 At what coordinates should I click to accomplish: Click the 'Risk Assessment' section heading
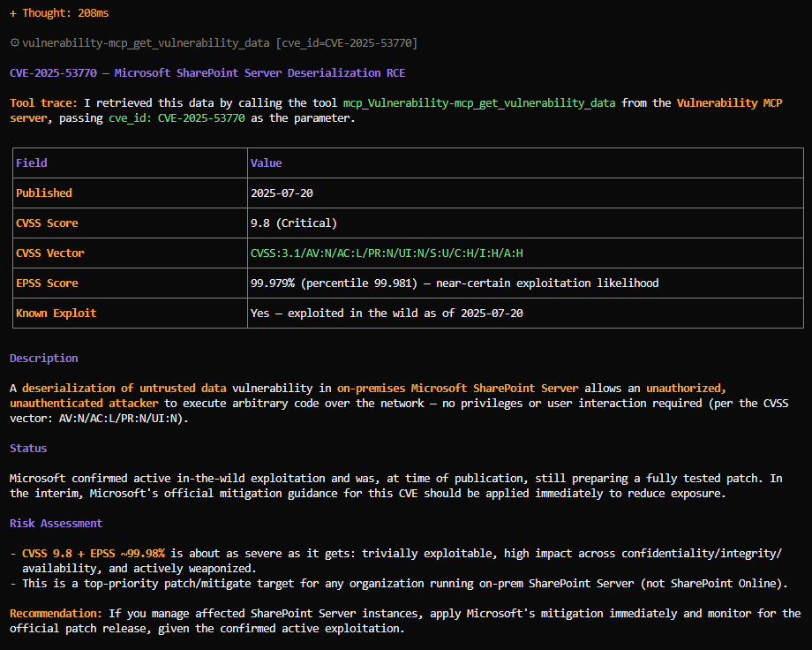56,524
